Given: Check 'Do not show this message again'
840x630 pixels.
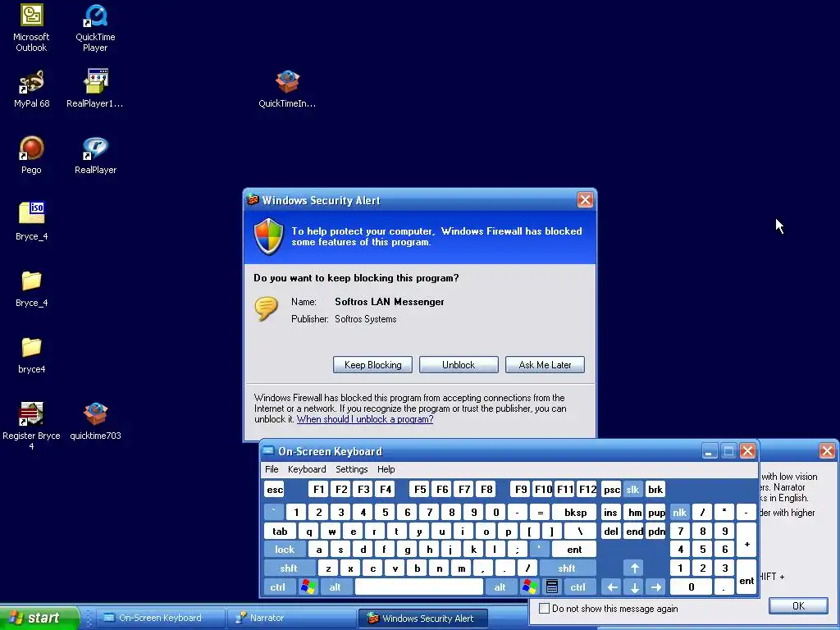Looking at the screenshot, I should point(545,608).
